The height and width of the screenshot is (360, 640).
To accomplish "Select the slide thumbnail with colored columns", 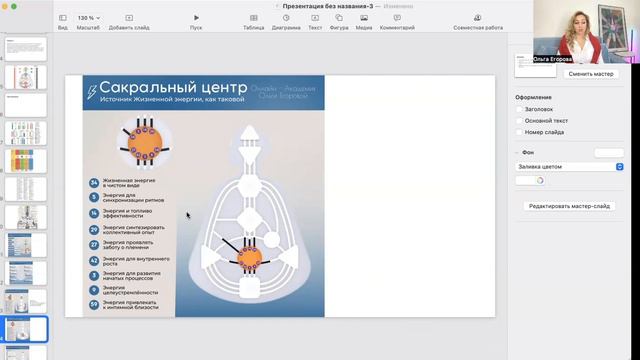I will [26, 161].
